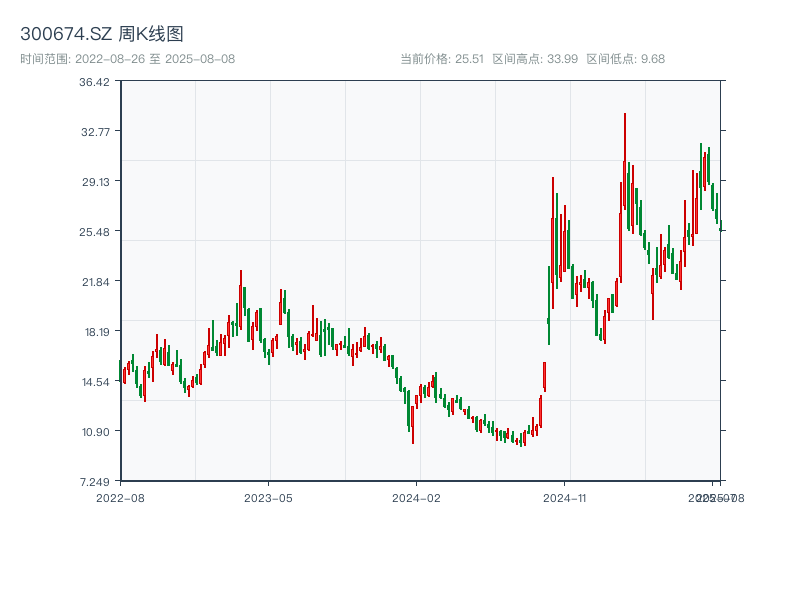This screenshot has width=800, height=600.
Task: Click the lowest red candle bottoming near 10
Action: click(x=413, y=424)
